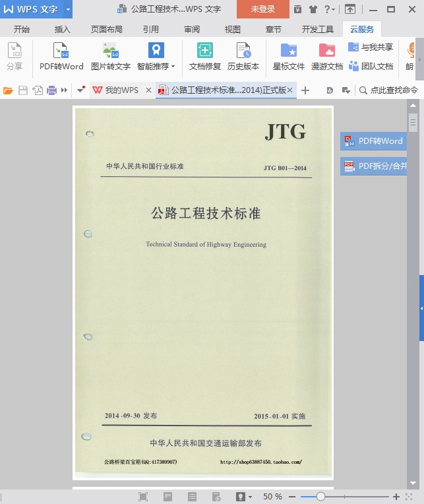Zoom out with minus button

[x=292, y=497]
